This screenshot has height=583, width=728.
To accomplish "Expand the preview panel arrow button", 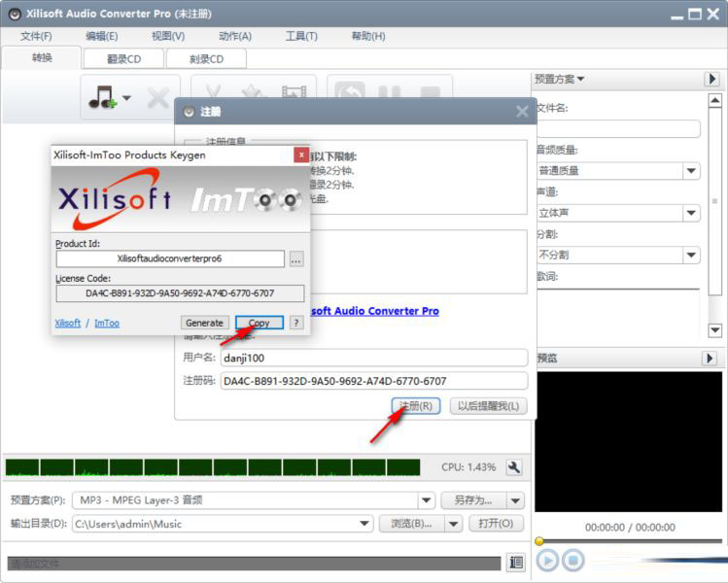I will [710, 358].
